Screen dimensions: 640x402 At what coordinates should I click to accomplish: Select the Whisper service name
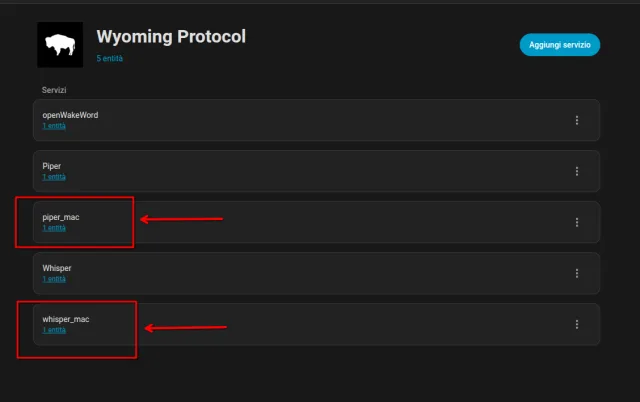pyautogui.click(x=57, y=268)
